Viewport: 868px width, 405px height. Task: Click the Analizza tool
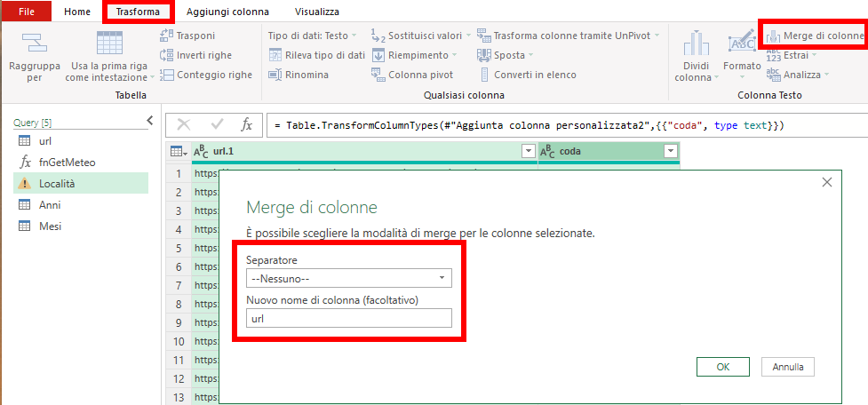(797, 74)
